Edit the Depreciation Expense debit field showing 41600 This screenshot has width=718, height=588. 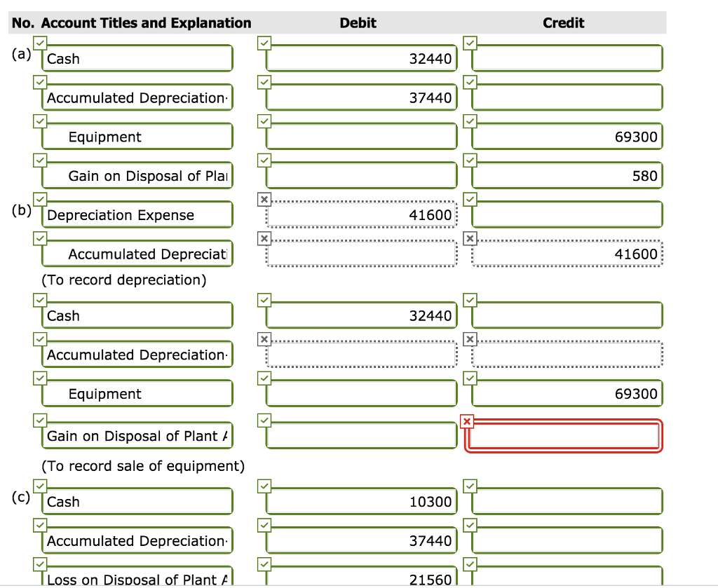[x=361, y=215]
